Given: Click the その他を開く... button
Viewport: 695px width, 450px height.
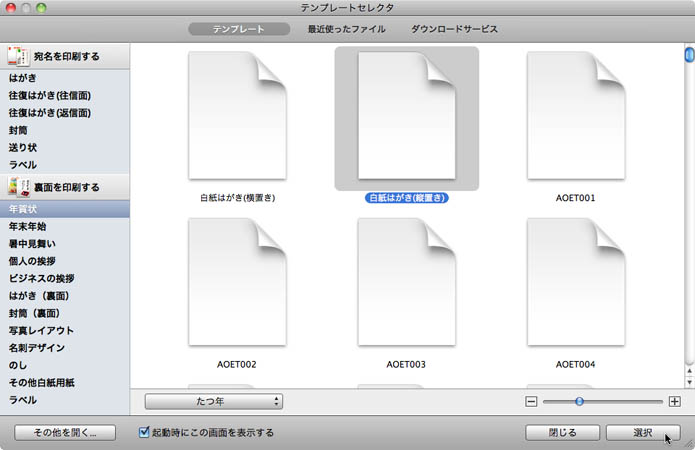Looking at the screenshot, I should click(65, 433).
